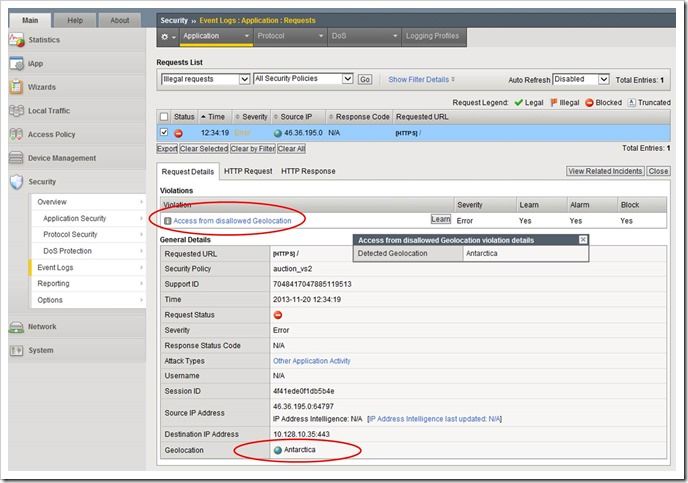Click the Statistics chart icon in sidebar
This screenshot has width=688, height=483.
(x=16, y=40)
